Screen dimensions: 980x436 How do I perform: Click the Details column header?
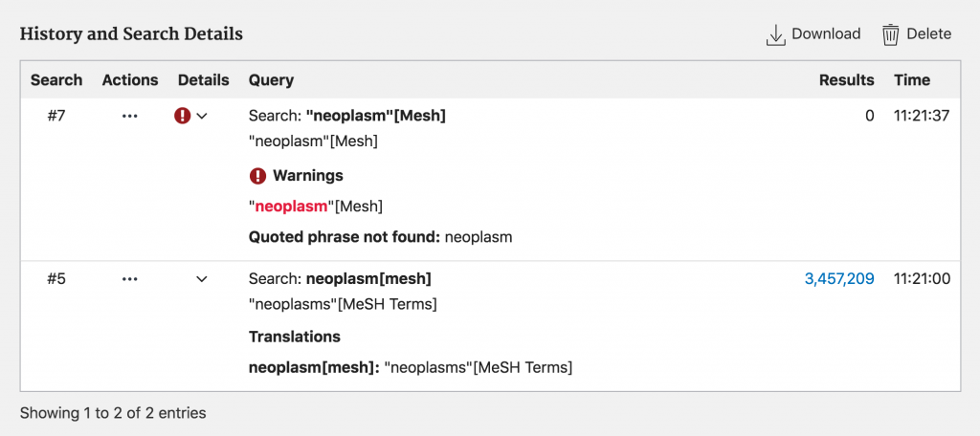point(204,80)
